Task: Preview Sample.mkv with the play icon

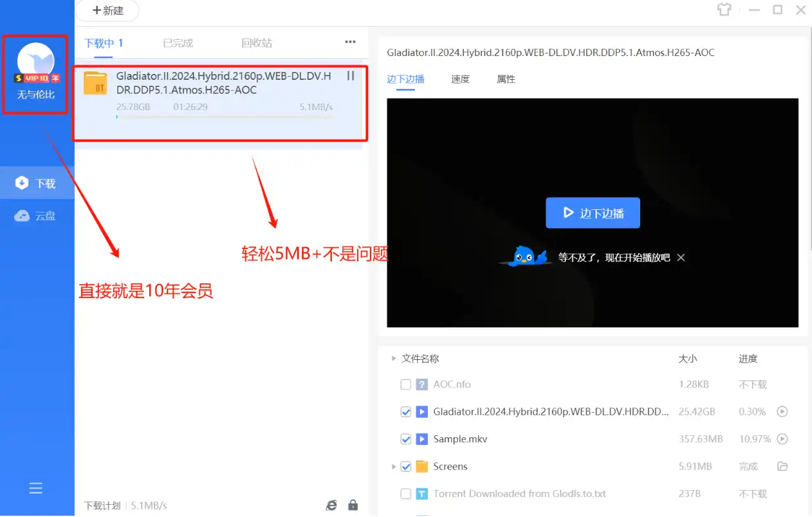Action: coord(782,438)
